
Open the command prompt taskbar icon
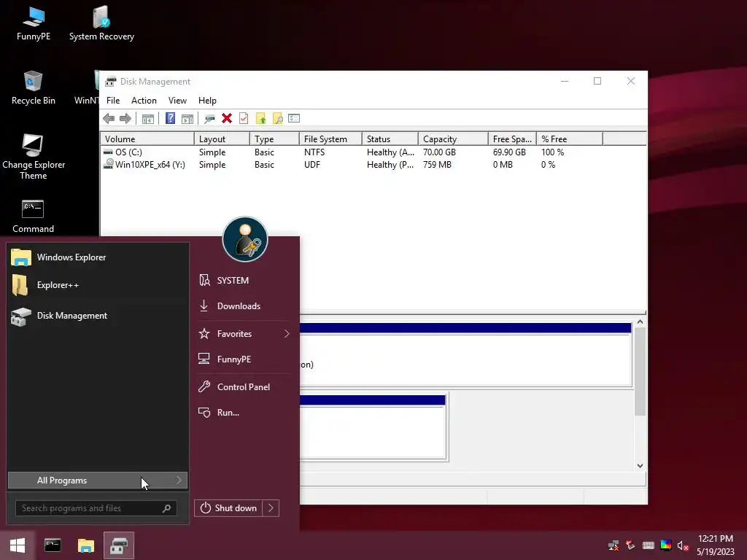pos(53,545)
